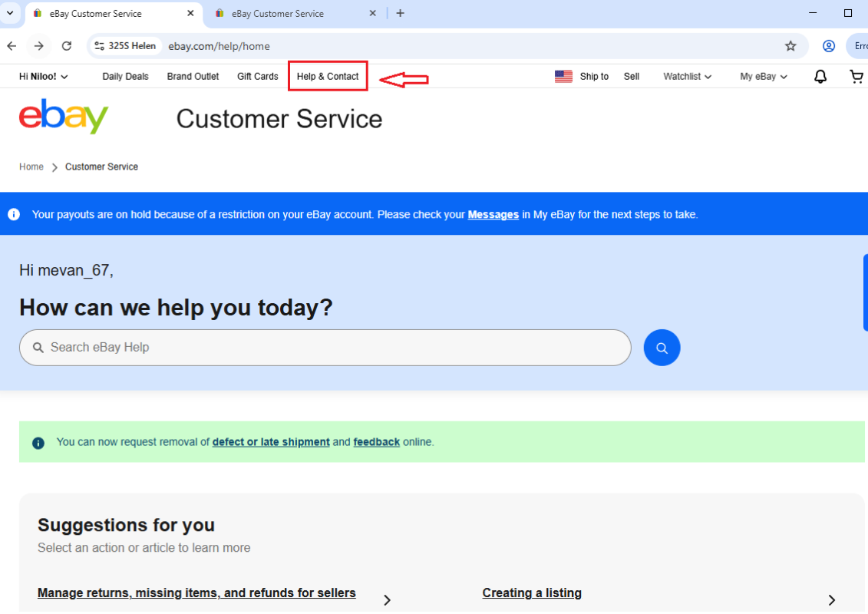Image resolution: width=868 pixels, height=614 pixels.
Task: Reload the eBay help page
Action: pos(67,46)
